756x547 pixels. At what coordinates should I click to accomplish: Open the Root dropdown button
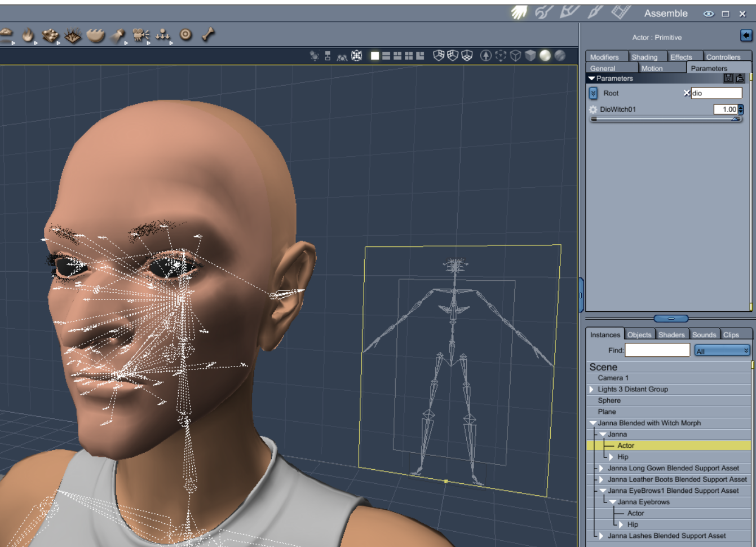tap(593, 93)
